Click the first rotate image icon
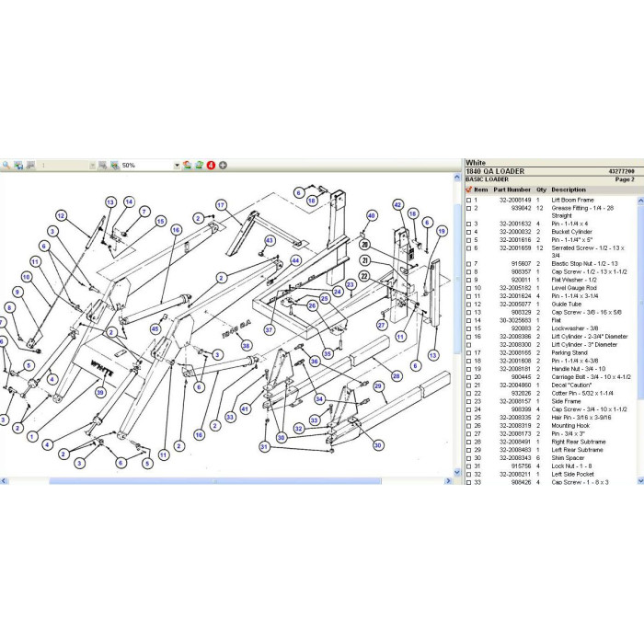The width and height of the screenshot is (644, 644). click(x=188, y=165)
